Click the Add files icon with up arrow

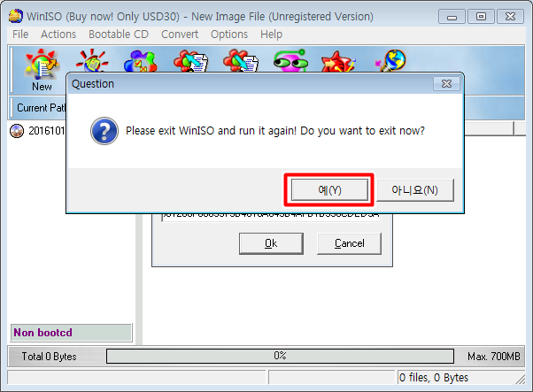click(190, 61)
